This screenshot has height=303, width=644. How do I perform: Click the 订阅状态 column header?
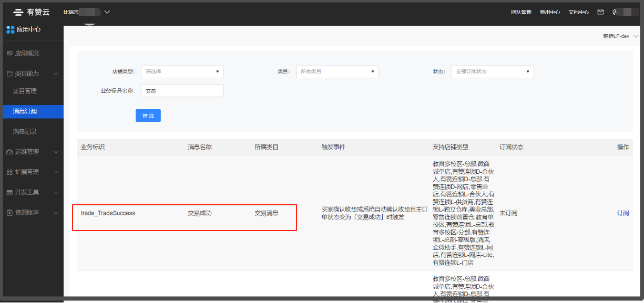pos(512,147)
